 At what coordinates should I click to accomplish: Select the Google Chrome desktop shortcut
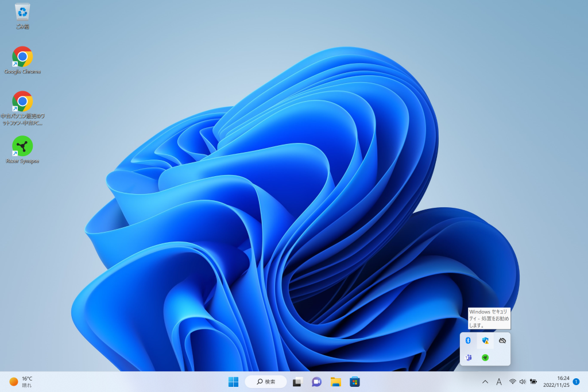point(22,57)
